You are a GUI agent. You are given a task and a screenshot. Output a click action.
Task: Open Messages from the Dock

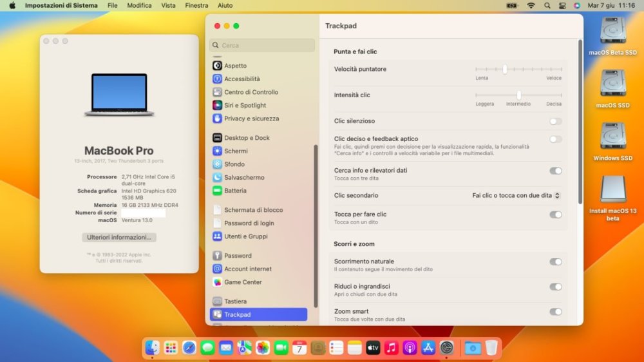(x=207, y=348)
